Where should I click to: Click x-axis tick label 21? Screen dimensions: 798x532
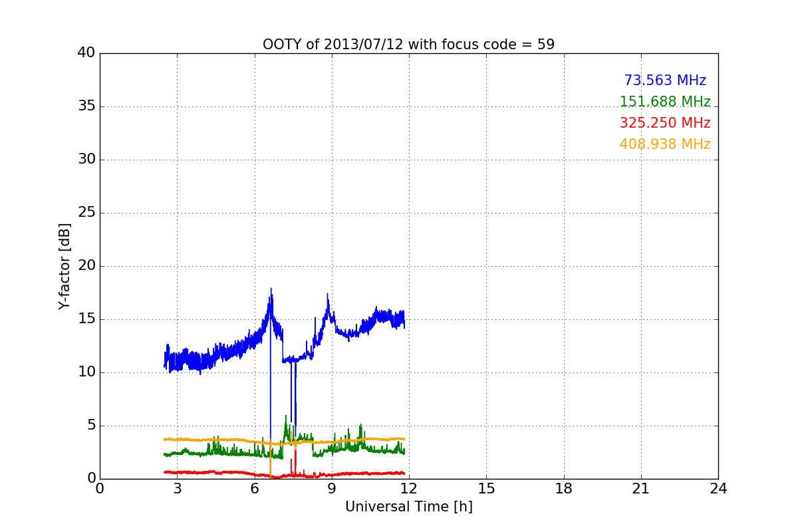pos(641,489)
